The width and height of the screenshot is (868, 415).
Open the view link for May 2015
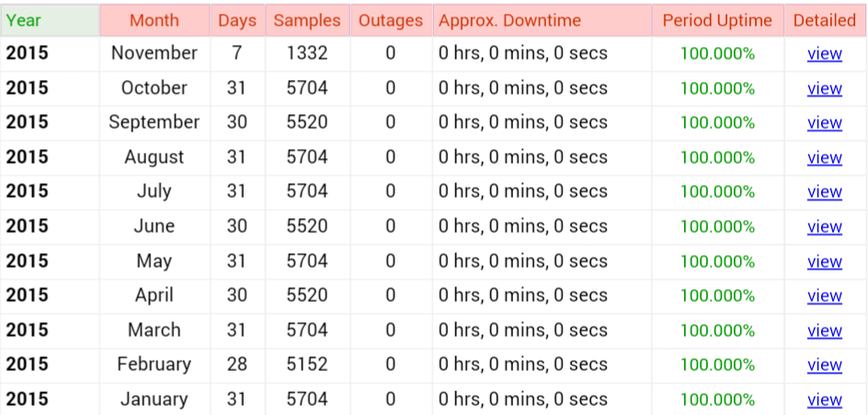tap(824, 261)
